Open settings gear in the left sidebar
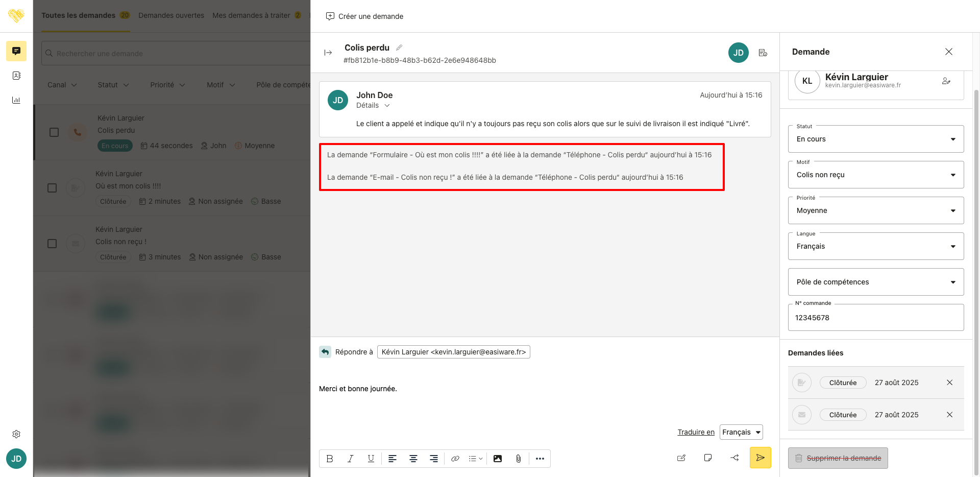Viewport: 980px width, 477px height. click(16, 434)
